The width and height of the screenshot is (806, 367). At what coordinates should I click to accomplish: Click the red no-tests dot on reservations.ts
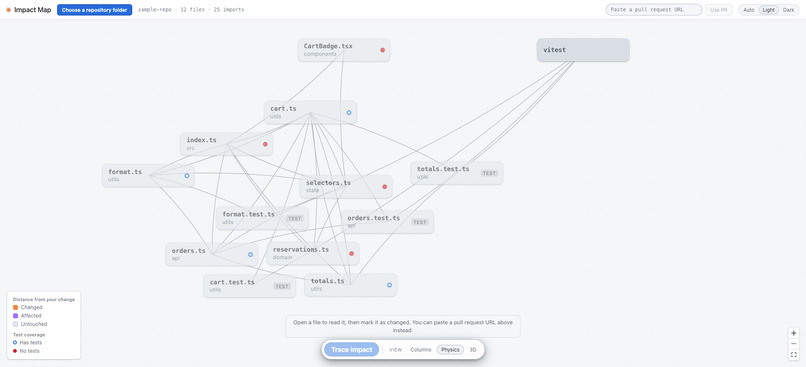pyautogui.click(x=352, y=253)
